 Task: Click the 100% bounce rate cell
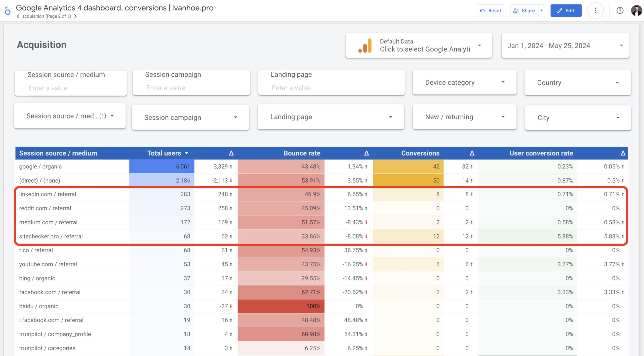click(x=281, y=306)
